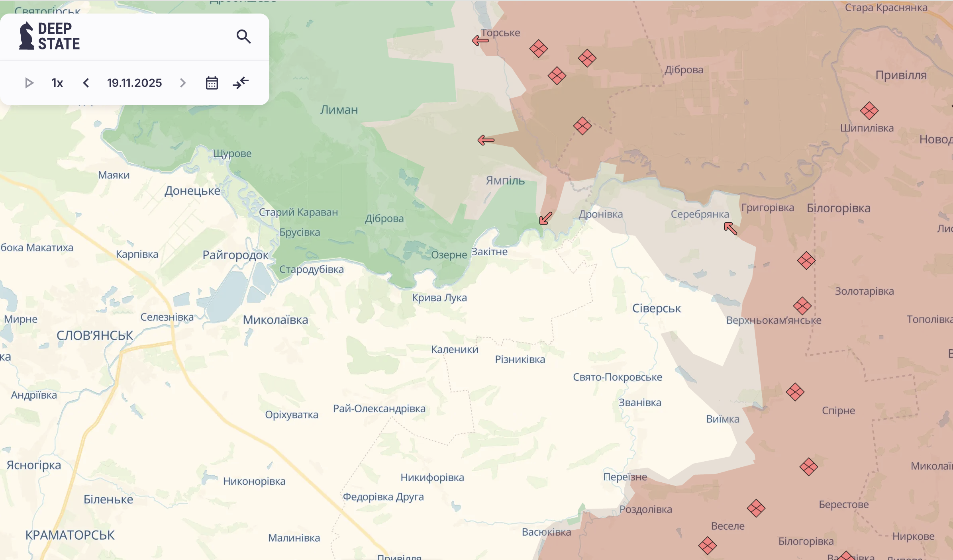This screenshot has height=560, width=953.
Task: Click the attack arrow west of Ямпіль
Action: (486, 140)
